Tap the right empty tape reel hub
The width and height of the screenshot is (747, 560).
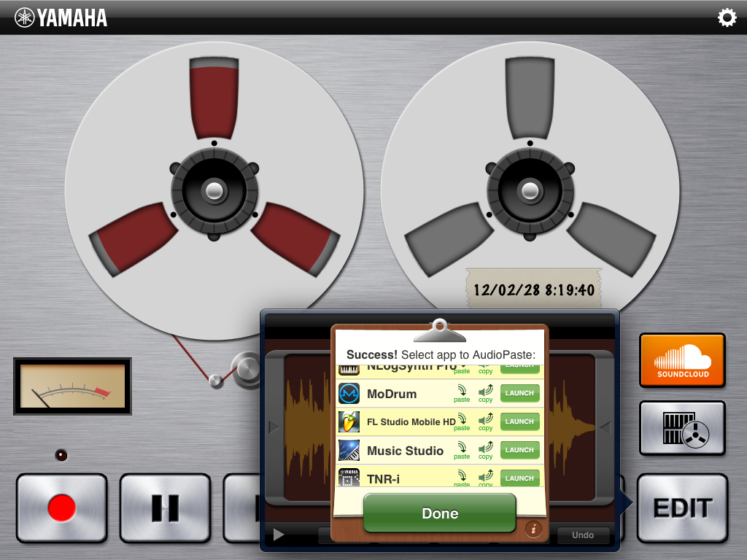[530, 191]
